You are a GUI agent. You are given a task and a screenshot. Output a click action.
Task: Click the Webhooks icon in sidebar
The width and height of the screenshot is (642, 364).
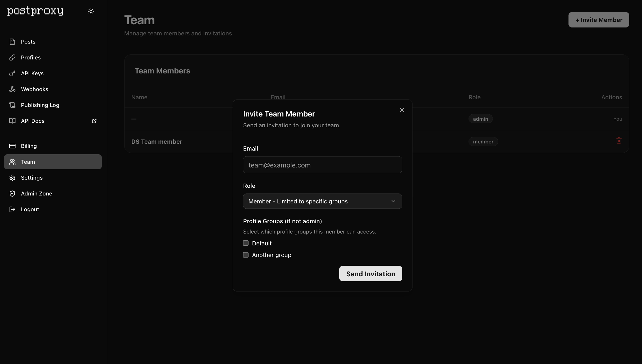click(12, 89)
